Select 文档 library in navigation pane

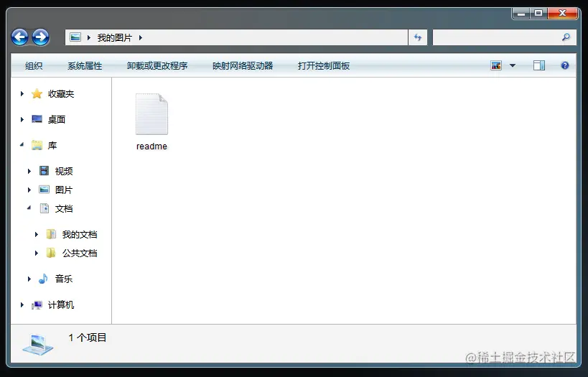[64, 208]
